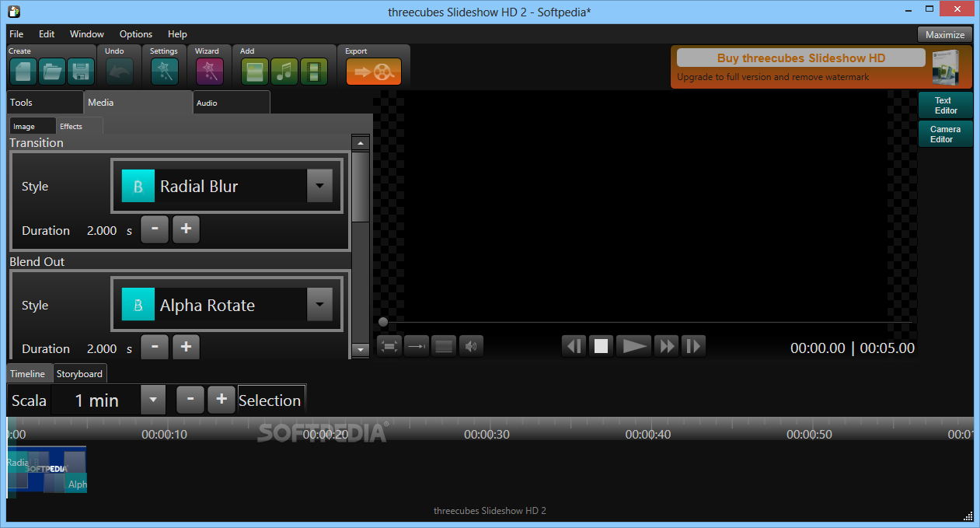Switch to the Storyboard tab
This screenshot has height=528, width=980.
tap(80, 374)
